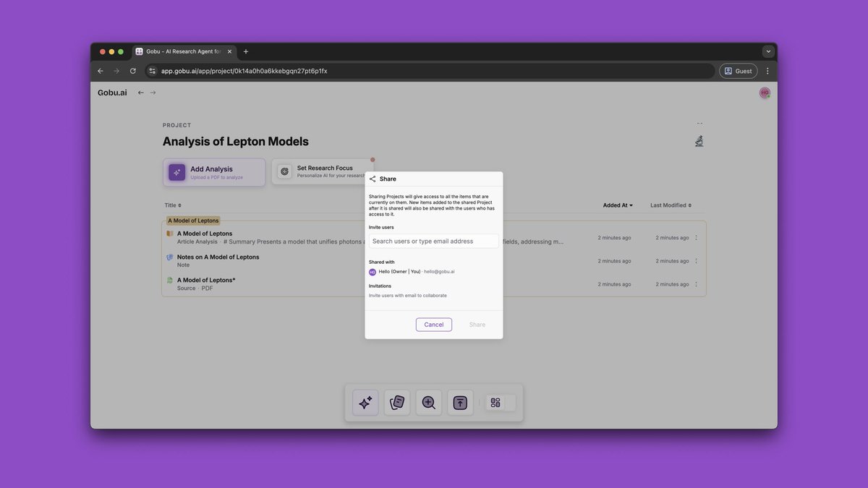868x488 pixels.
Task: Click the A Model of Leptons group tag
Action: 193,221
